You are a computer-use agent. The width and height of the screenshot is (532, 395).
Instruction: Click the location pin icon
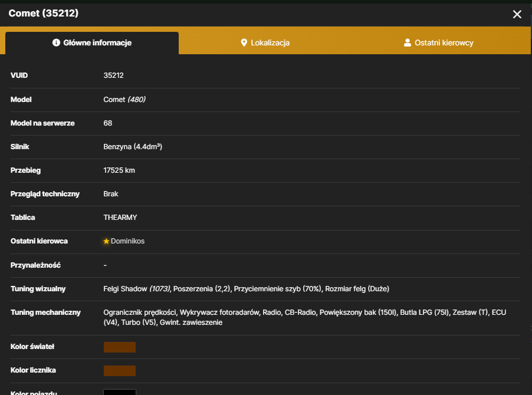[244, 42]
